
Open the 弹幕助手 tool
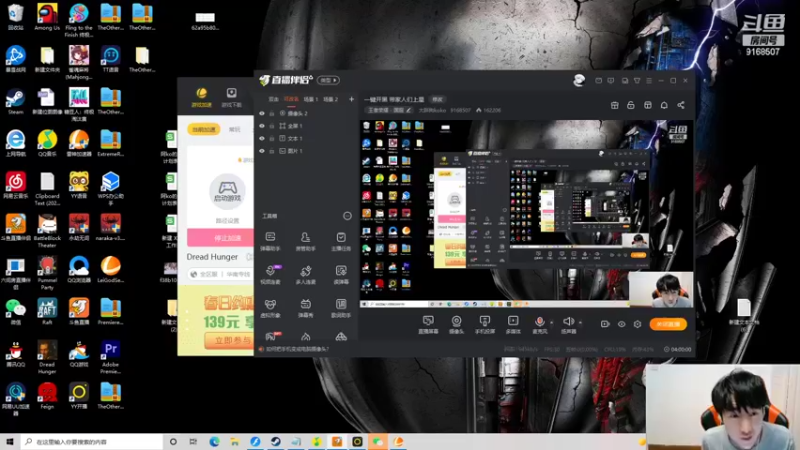pyautogui.click(x=270, y=241)
